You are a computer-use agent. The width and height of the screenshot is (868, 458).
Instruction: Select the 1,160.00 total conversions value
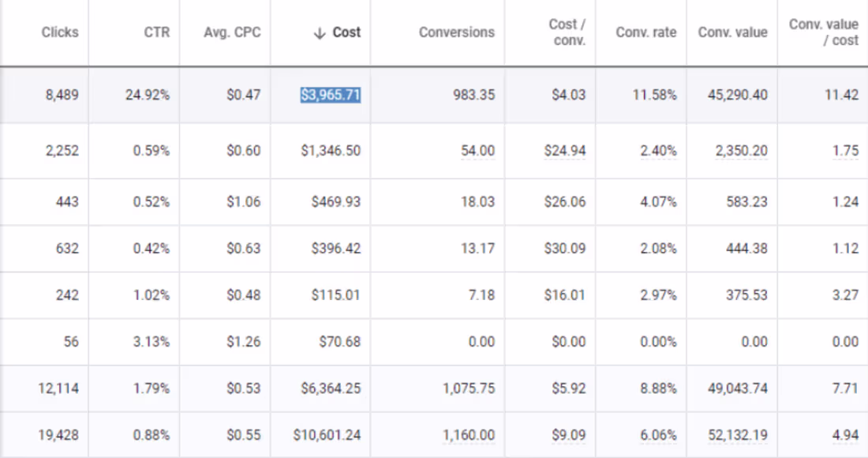pos(470,434)
